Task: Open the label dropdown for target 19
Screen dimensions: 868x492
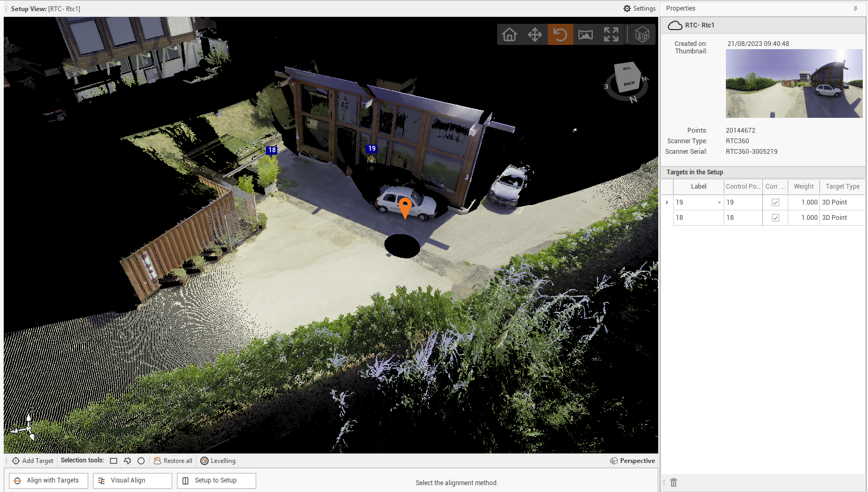Action: click(719, 202)
